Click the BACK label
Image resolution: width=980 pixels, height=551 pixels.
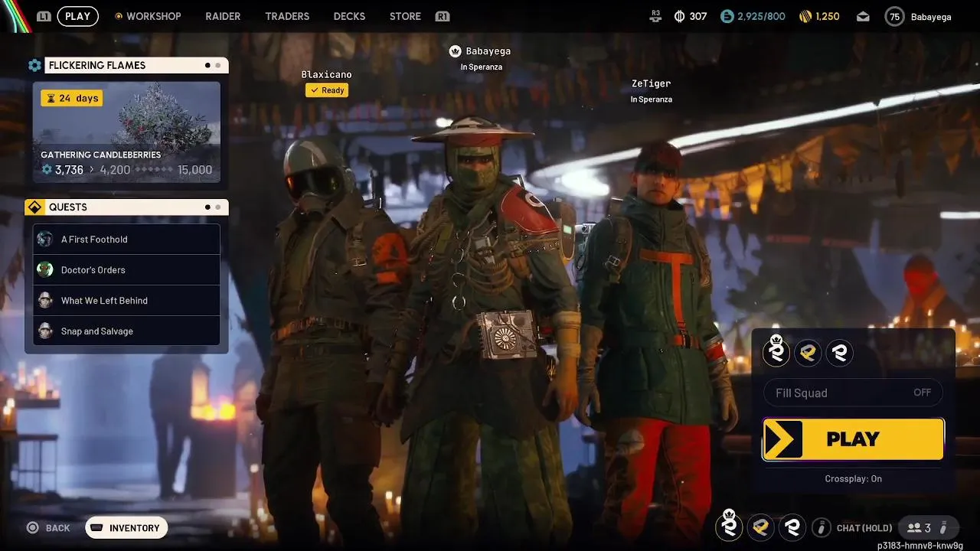point(57,528)
